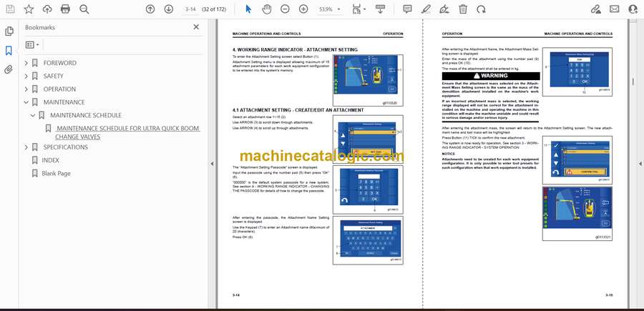Click the NOTICE label on right page

tap(449, 154)
